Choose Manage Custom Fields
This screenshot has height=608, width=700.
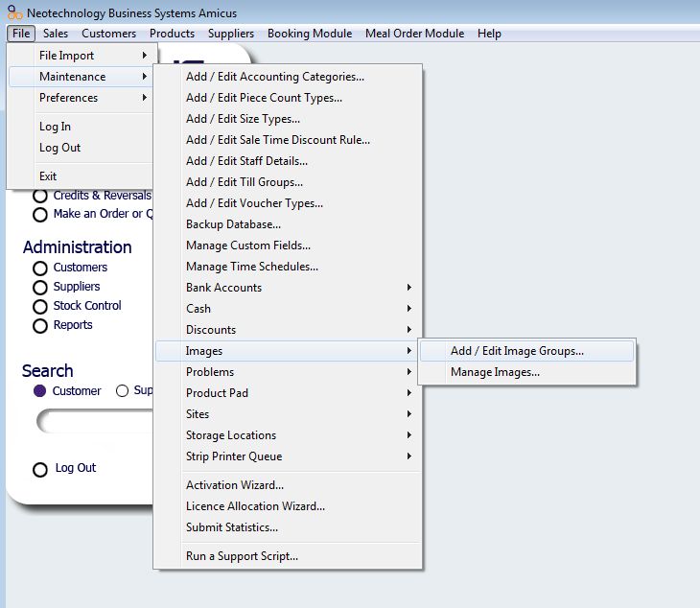pos(288,246)
